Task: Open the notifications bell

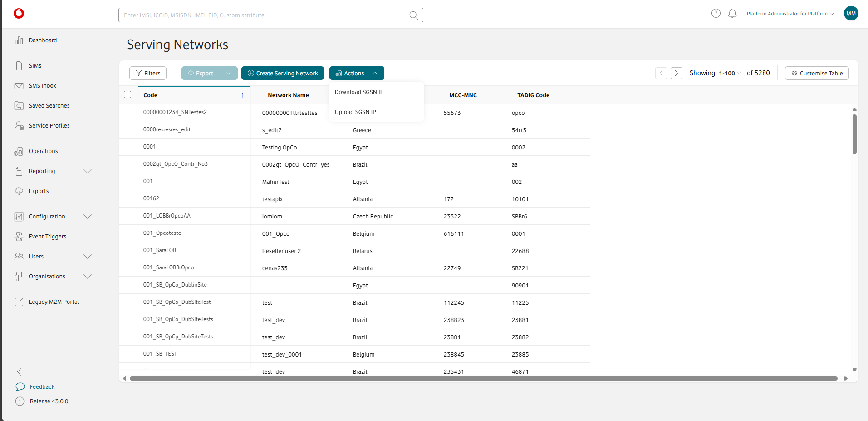Action: (x=732, y=14)
